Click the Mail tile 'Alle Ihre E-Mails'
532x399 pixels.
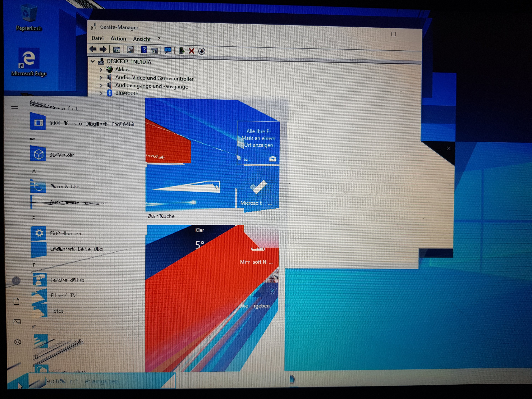click(x=258, y=142)
